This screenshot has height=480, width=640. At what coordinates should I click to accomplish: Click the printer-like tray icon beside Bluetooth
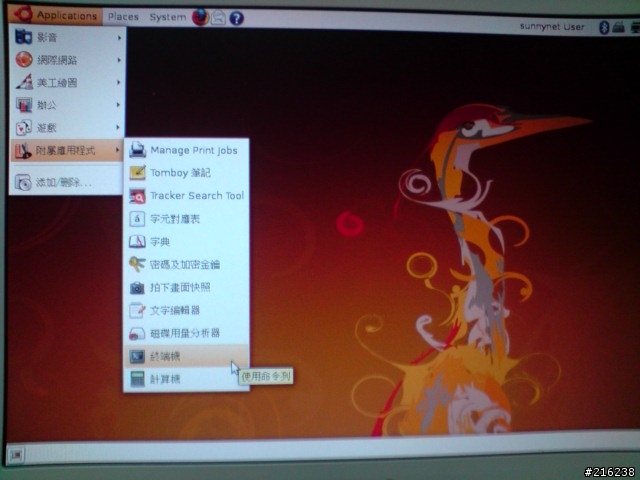(619, 27)
